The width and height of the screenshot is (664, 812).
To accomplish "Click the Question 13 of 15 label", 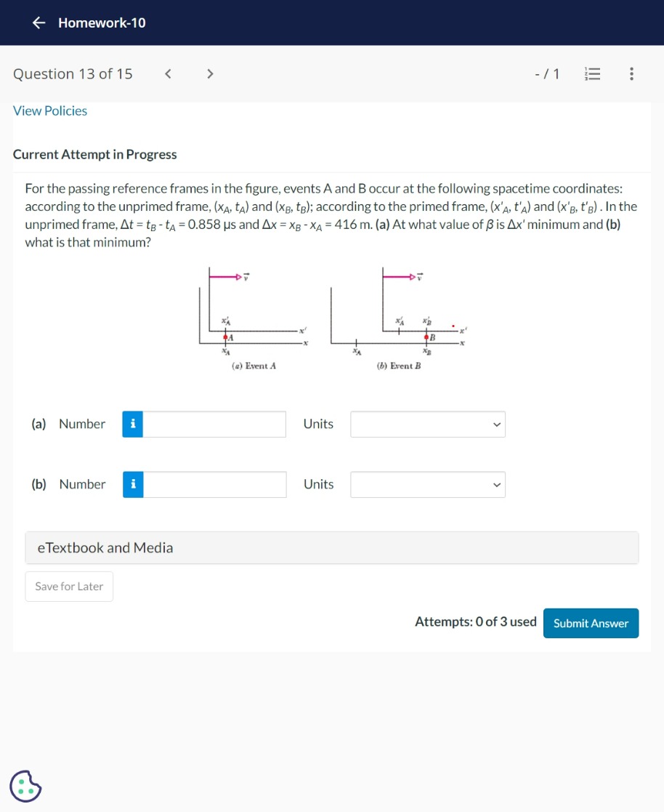I will (72, 73).
